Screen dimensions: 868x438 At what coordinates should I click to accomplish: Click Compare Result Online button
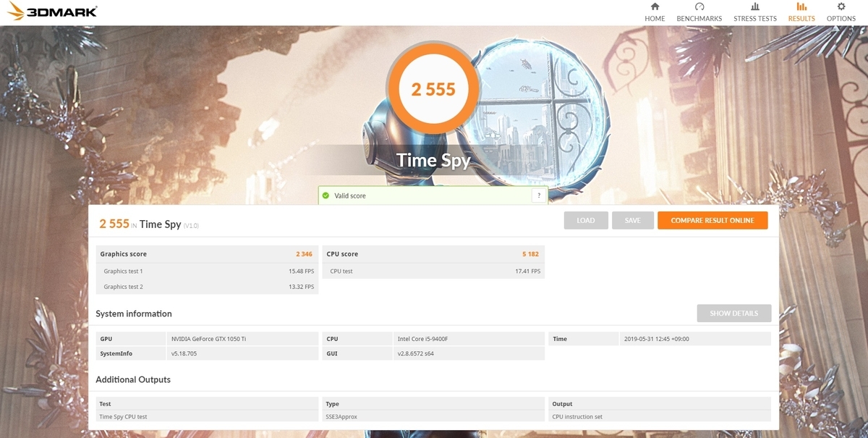coord(712,221)
